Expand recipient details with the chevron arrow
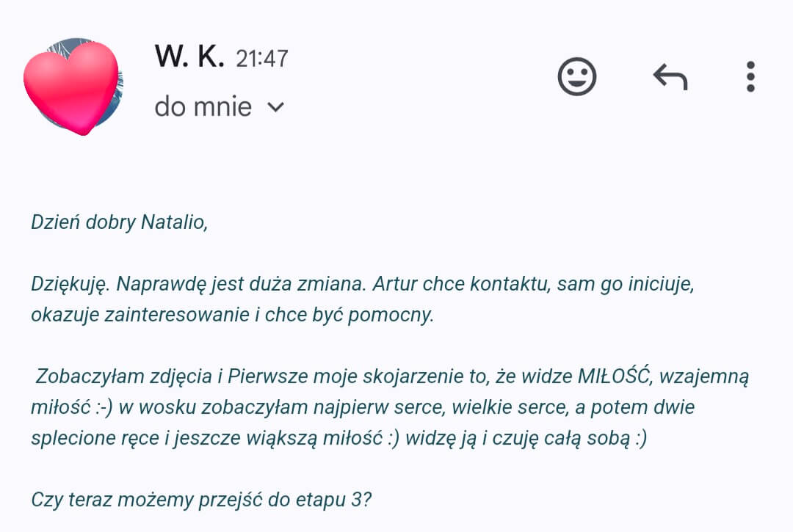The image size is (793, 532). tap(275, 107)
